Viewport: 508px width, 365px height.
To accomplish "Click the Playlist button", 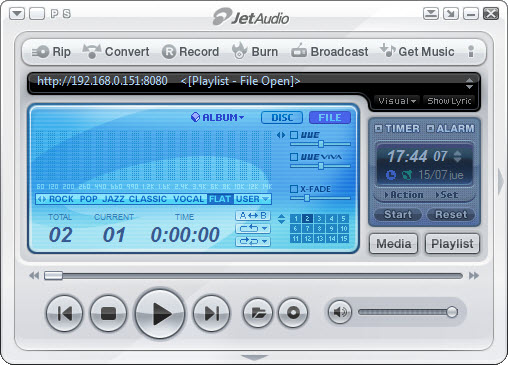I will point(452,244).
